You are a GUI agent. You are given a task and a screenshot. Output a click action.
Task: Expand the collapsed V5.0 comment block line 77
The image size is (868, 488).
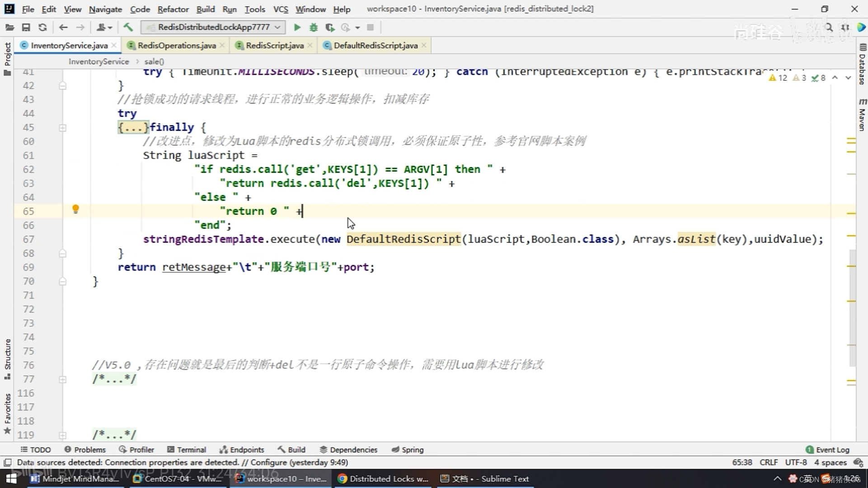64,378
